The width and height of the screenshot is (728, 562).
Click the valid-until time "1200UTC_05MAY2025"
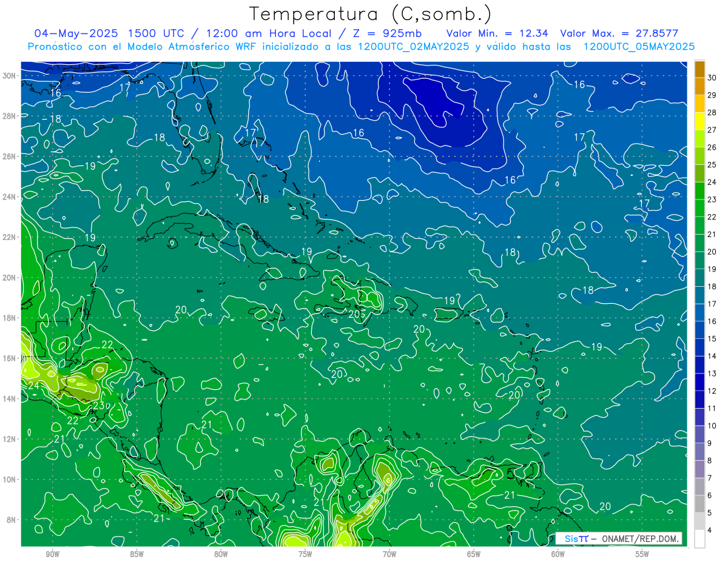[x=639, y=47]
